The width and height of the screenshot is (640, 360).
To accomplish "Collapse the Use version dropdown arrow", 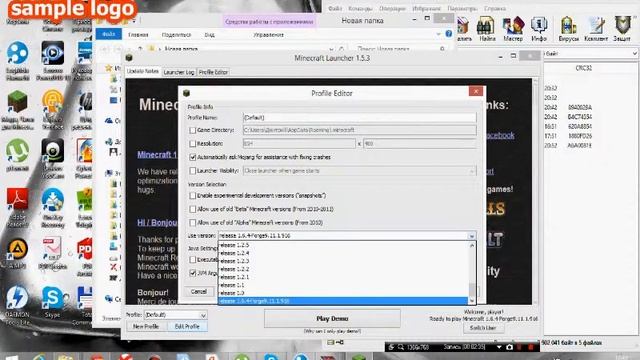I will click(x=471, y=236).
